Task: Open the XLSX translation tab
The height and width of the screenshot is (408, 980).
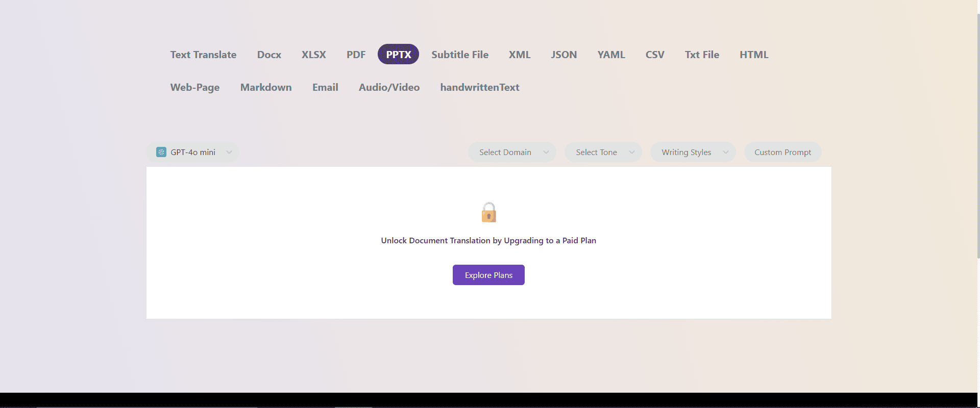Action: 313,55
